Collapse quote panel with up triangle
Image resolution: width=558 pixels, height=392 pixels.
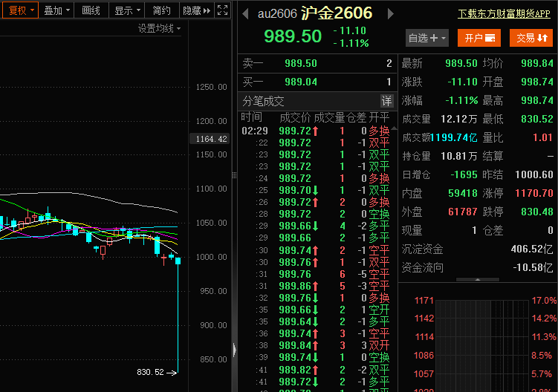pos(478,280)
